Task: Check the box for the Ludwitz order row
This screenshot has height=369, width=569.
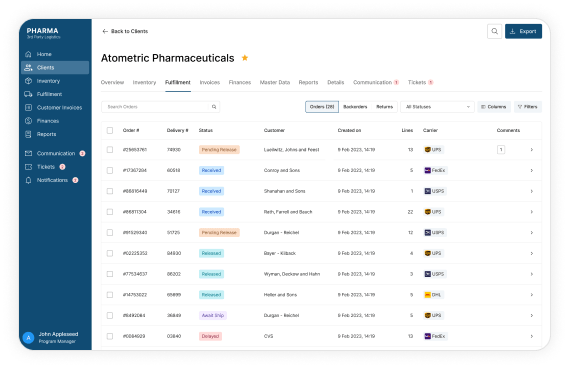Action: coord(110,149)
